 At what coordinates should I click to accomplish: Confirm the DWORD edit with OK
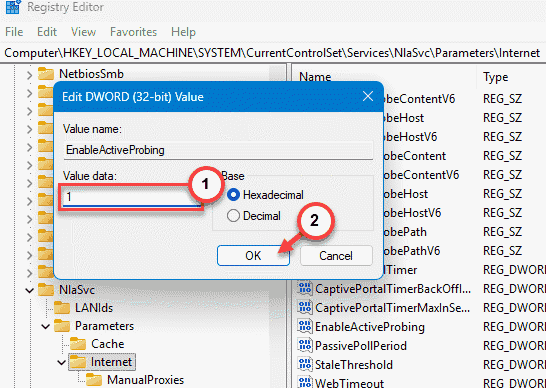253,256
